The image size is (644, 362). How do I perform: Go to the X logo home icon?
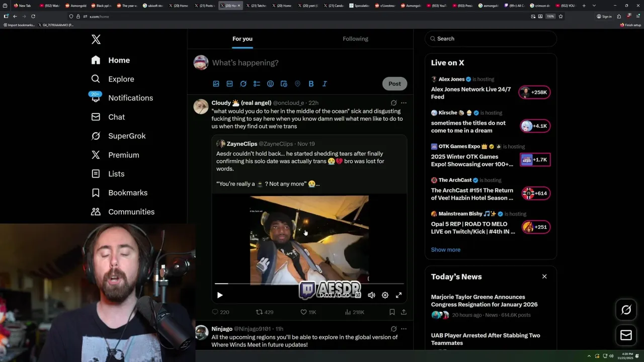click(x=96, y=39)
